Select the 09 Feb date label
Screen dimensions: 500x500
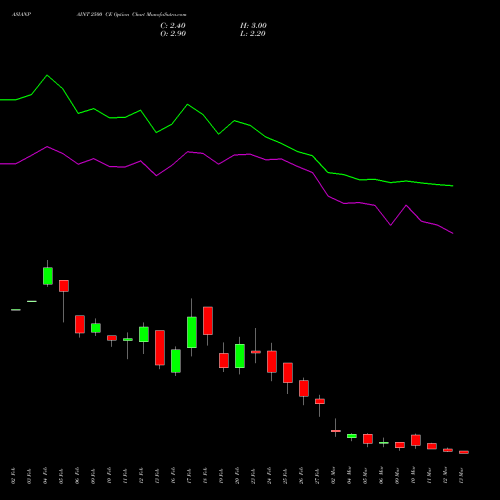93,476
